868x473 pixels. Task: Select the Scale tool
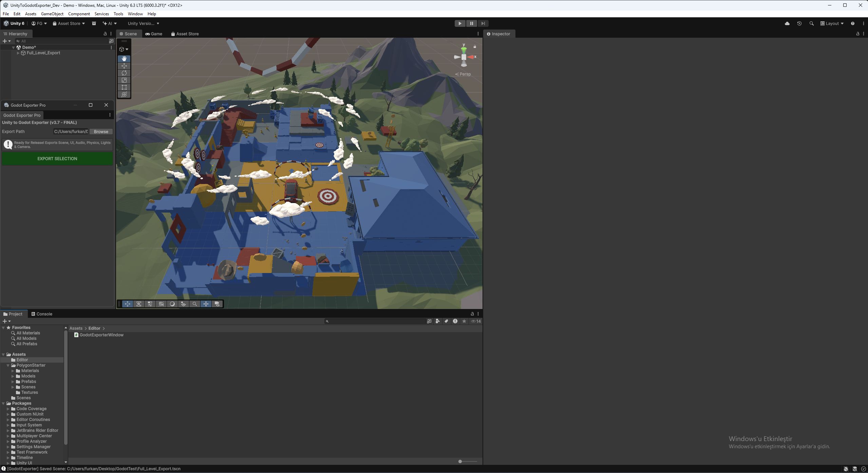[x=124, y=80]
